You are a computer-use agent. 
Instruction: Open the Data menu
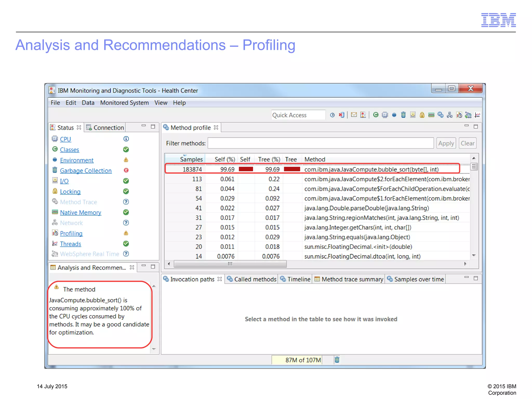(88, 103)
